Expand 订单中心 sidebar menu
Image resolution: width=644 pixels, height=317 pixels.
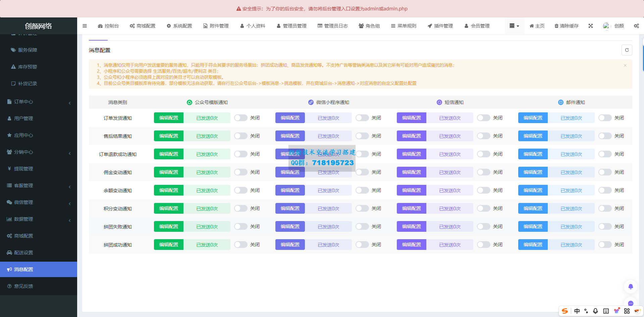pos(39,102)
